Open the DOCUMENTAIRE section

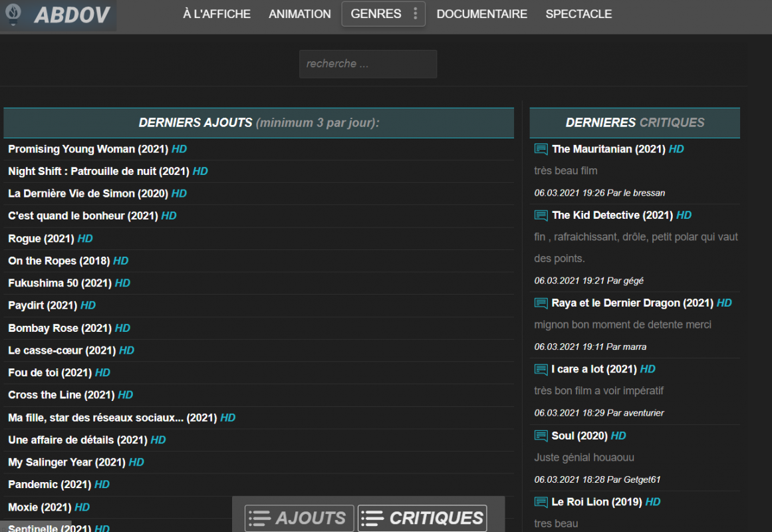482,14
